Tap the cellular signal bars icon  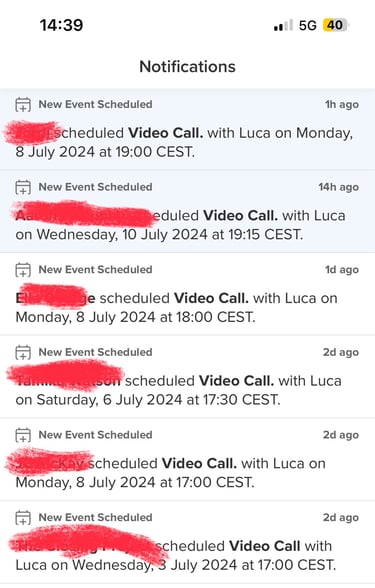pos(284,26)
